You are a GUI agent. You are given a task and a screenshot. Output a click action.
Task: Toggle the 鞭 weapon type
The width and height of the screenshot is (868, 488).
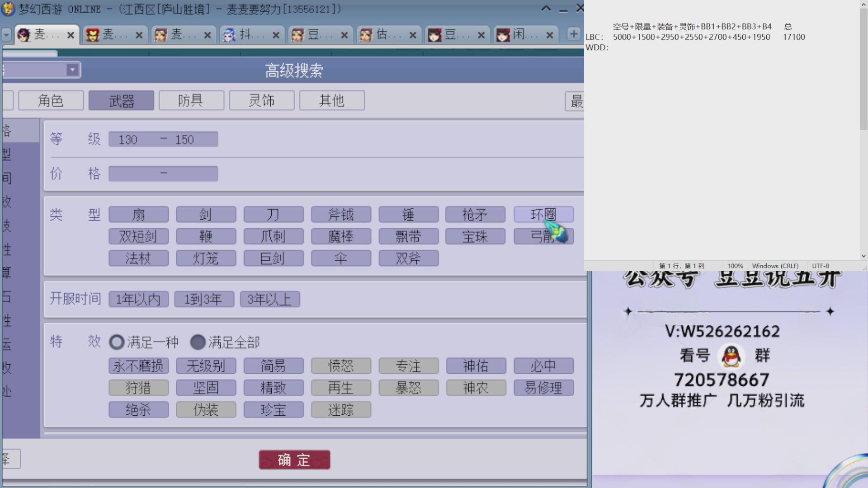pos(206,236)
